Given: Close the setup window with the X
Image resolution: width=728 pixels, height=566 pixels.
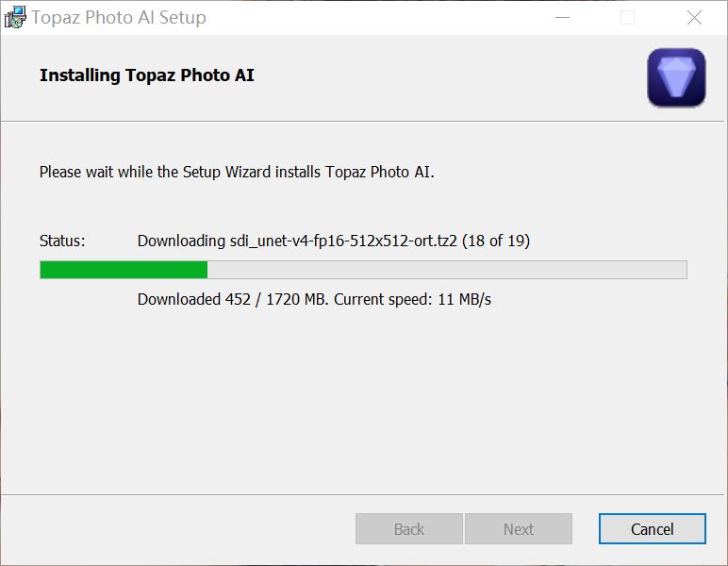Looking at the screenshot, I should click(x=694, y=18).
